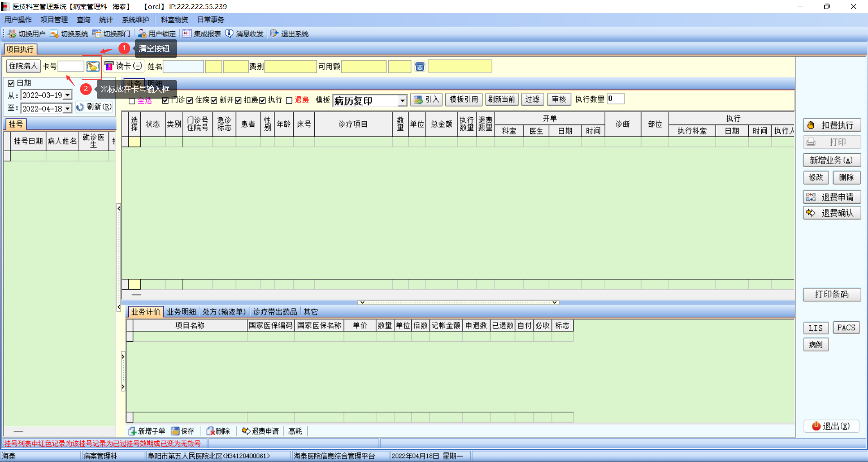Click the 姓名 input field

183,67
